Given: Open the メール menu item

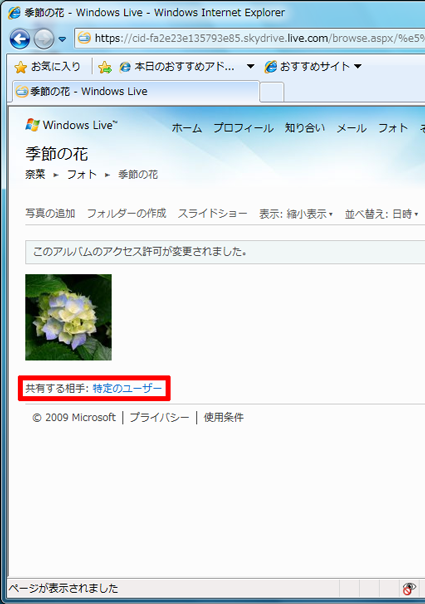Looking at the screenshot, I should (x=351, y=128).
